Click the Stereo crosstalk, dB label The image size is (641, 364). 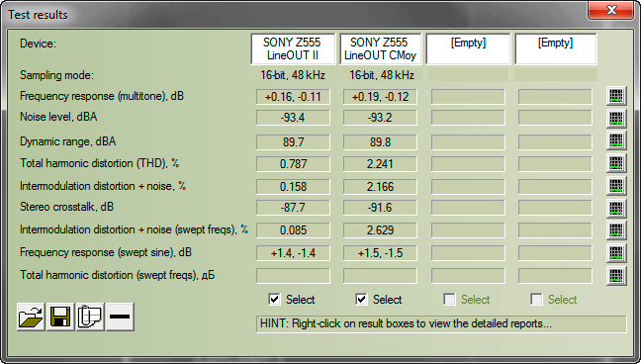coord(66,207)
